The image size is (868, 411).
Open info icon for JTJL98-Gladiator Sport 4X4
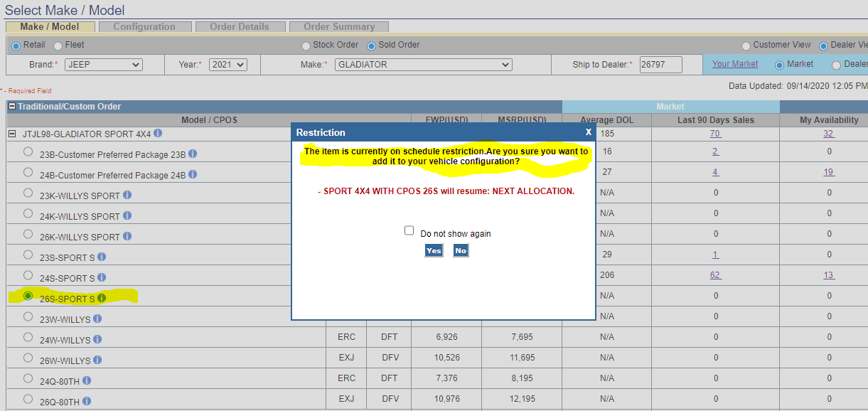tap(158, 133)
